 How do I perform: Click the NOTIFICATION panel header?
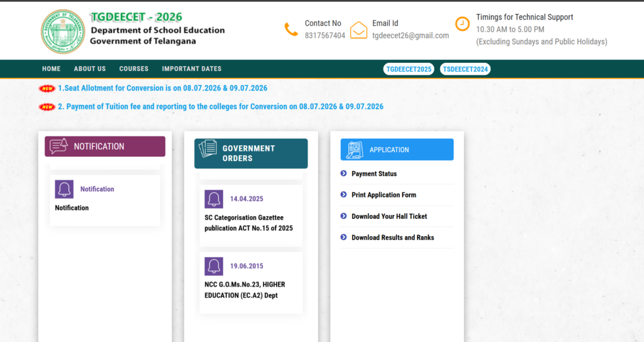tap(105, 146)
